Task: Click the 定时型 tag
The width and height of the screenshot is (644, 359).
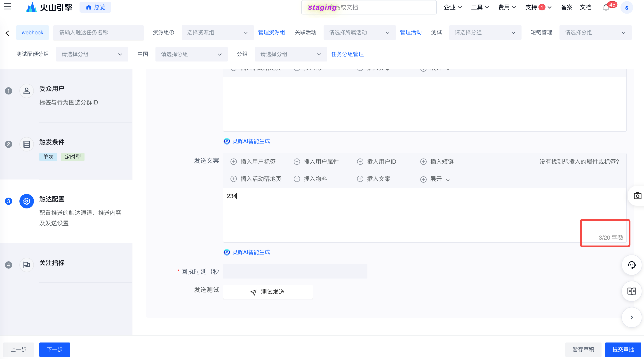Action: tap(73, 157)
